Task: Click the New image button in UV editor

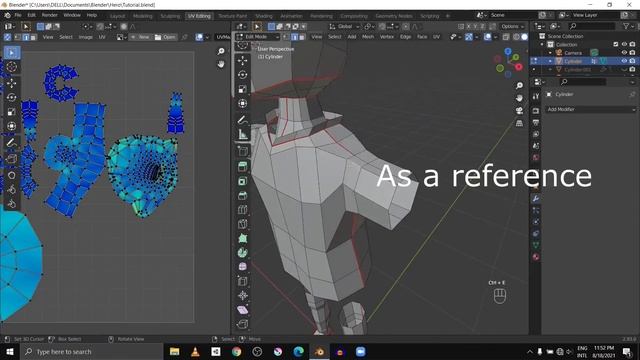Action: pyautogui.click(x=140, y=37)
